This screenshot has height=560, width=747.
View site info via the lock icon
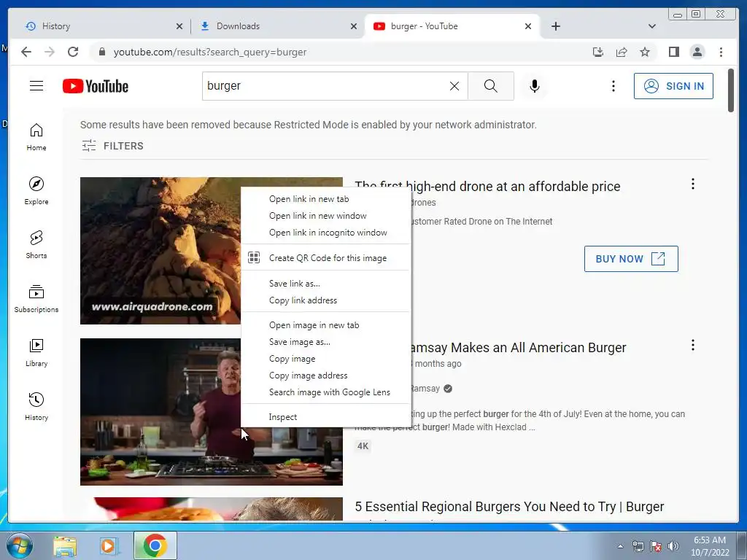click(101, 52)
